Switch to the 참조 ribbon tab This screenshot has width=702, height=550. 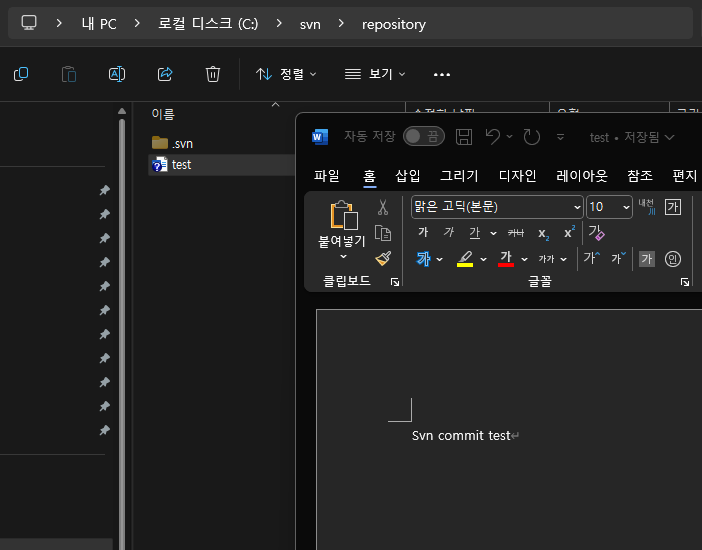pyautogui.click(x=640, y=176)
